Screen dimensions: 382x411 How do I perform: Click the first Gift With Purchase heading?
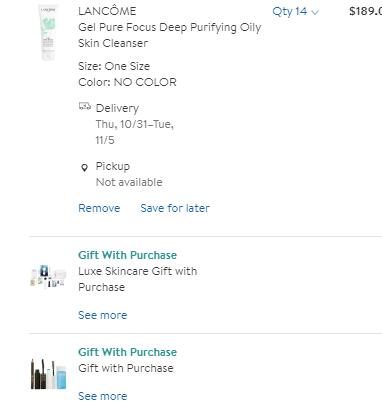tap(127, 255)
